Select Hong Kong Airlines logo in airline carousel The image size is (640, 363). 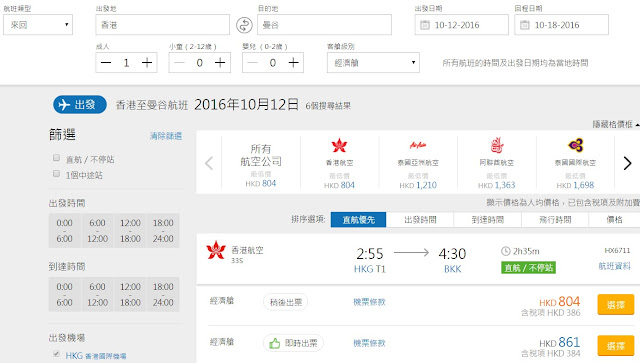339,145
